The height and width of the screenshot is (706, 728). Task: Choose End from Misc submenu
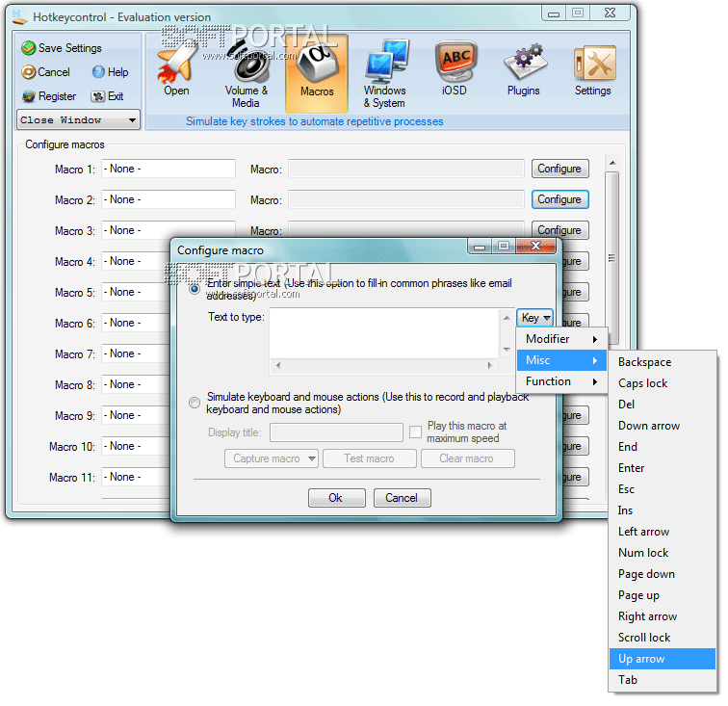pos(663,447)
